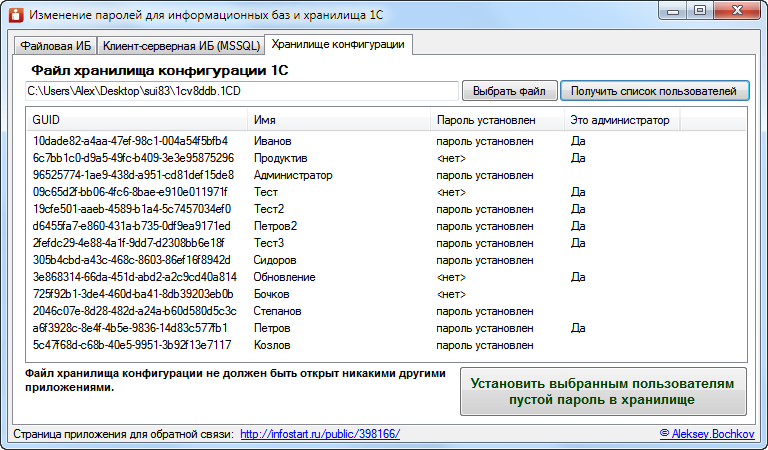
Task: Click the Пароль установлен column header
Action: 497,120
